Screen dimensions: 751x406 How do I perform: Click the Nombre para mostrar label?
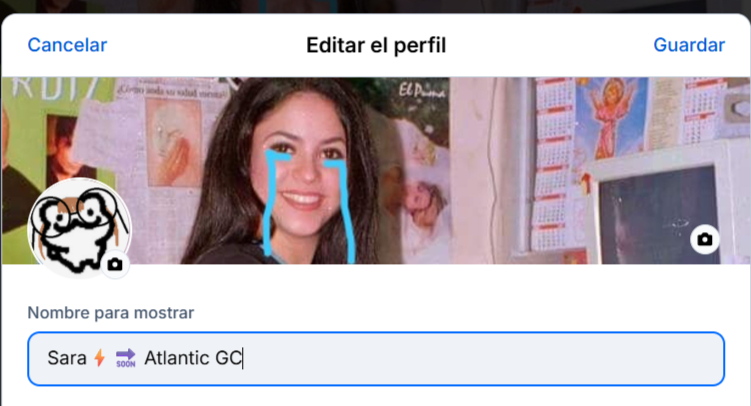point(111,313)
